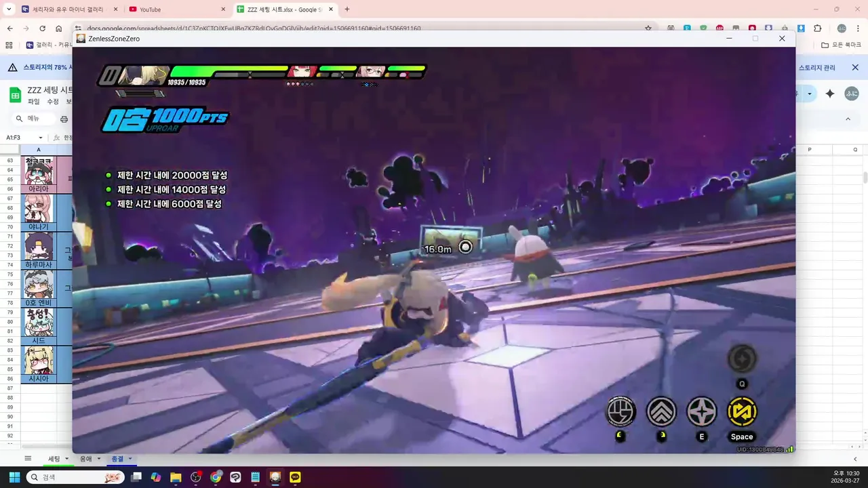Switch to the red-haired agent portrait
The width and height of the screenshot is (868, 488).
302,71
